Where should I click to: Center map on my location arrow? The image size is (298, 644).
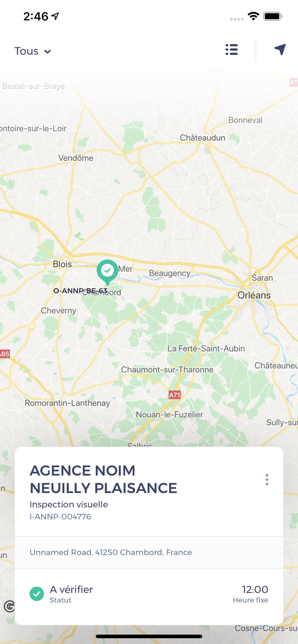[x=280, y=50]
